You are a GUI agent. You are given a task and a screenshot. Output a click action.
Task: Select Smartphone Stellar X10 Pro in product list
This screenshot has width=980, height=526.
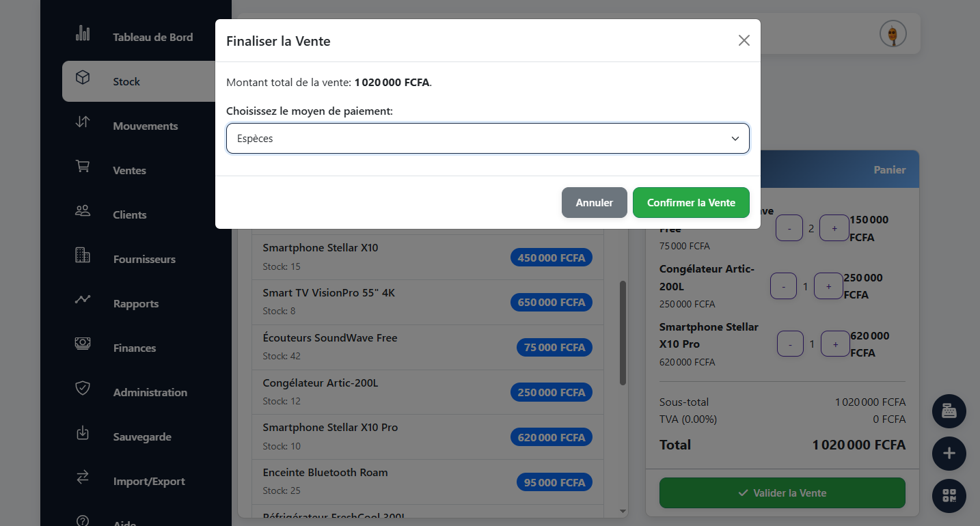pyautogui.click(x=428, y=437)
